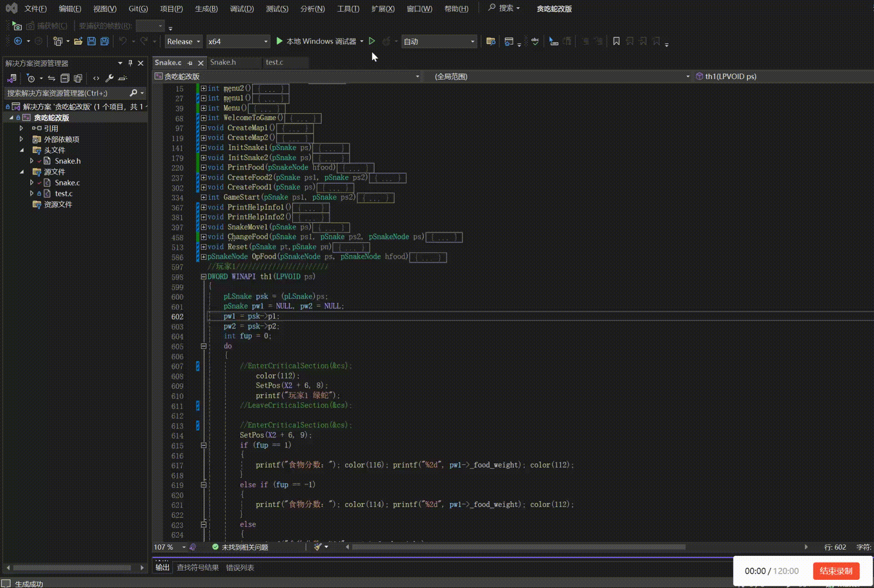Expand the Snake.h tree node
This screenshot has height=588, width=874.
click(x=31, y=161)
